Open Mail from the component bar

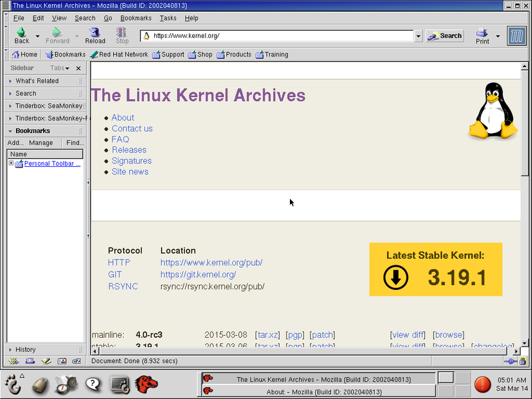pyautogui.click(x=30, y=361)
